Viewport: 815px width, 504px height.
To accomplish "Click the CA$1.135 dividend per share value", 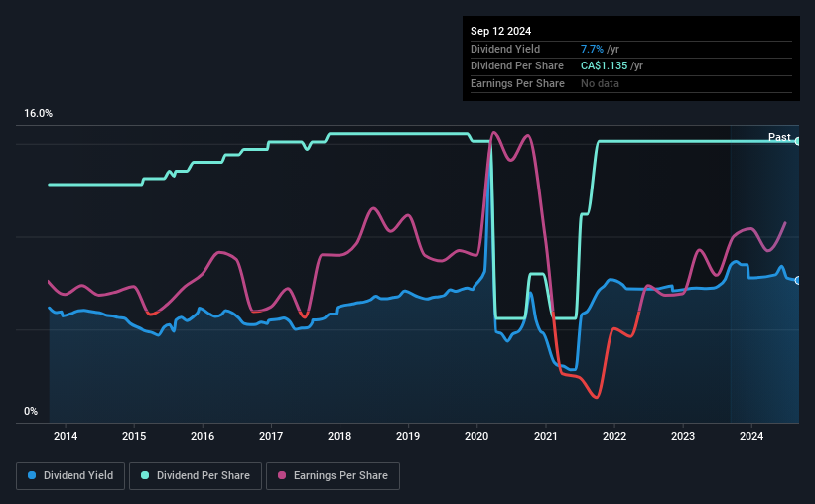I will tap(604, 66).
